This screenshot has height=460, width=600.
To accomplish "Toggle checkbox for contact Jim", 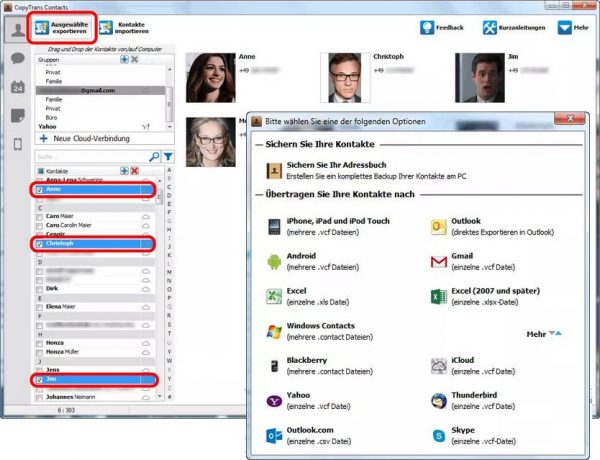I will tap(39, 380).
